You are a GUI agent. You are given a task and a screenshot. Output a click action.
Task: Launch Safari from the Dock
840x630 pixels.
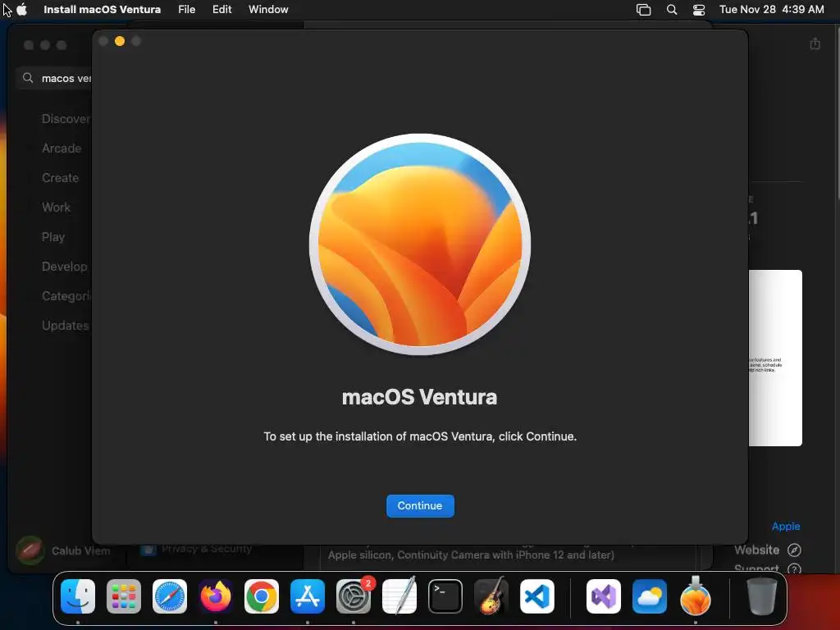(x=170, y=596)
